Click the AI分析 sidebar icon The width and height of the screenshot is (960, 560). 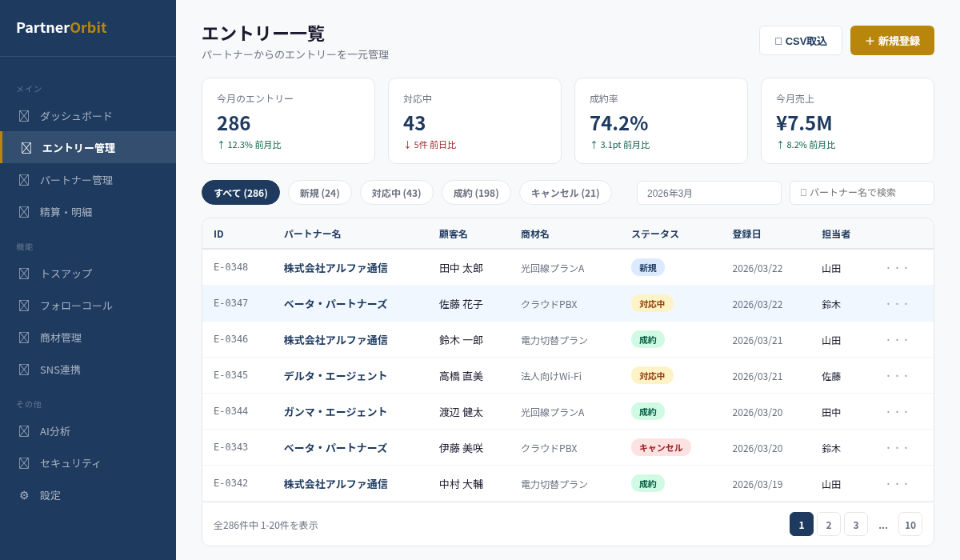[x=24, y=431]
